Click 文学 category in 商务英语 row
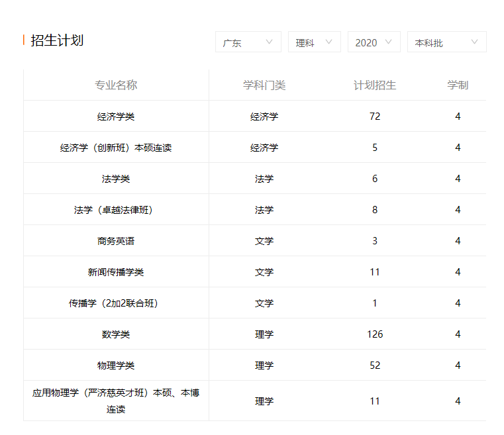This screenshot has height=435, width=504. 264,241
